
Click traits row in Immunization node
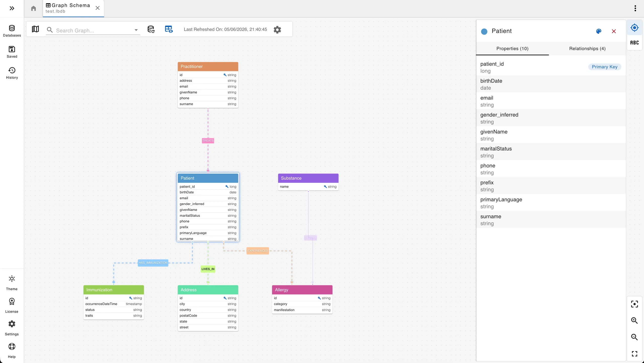pos(114,316)
